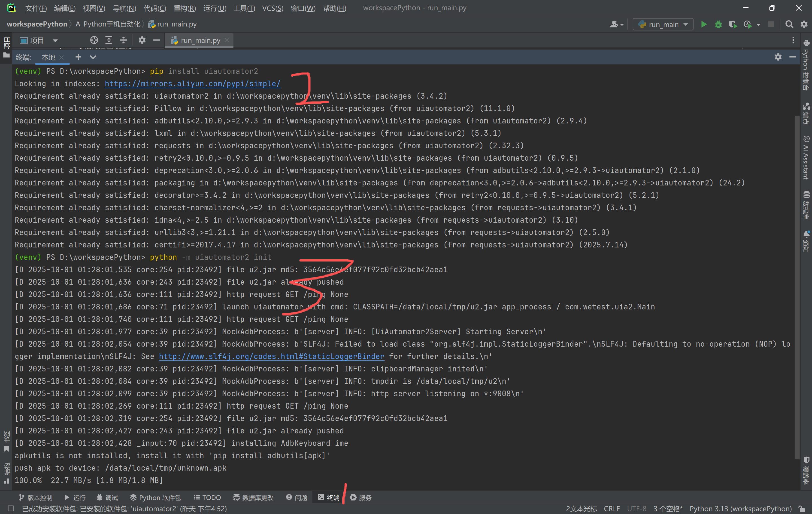This screenshot has width=812, height=514.
Task: Expand the terminal tab options chevron
Action: (x=93, y=57)
